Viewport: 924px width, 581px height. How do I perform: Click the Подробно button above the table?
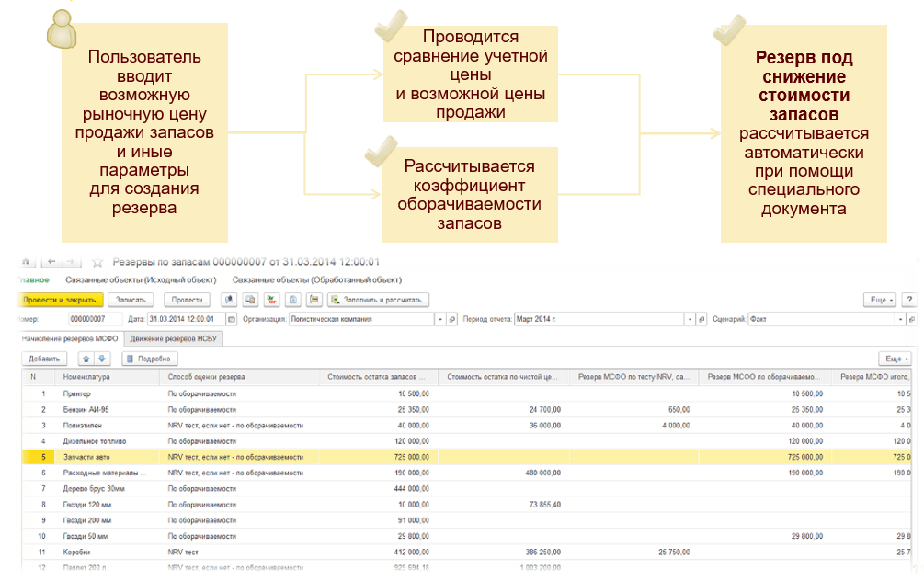tap(149, 359)
